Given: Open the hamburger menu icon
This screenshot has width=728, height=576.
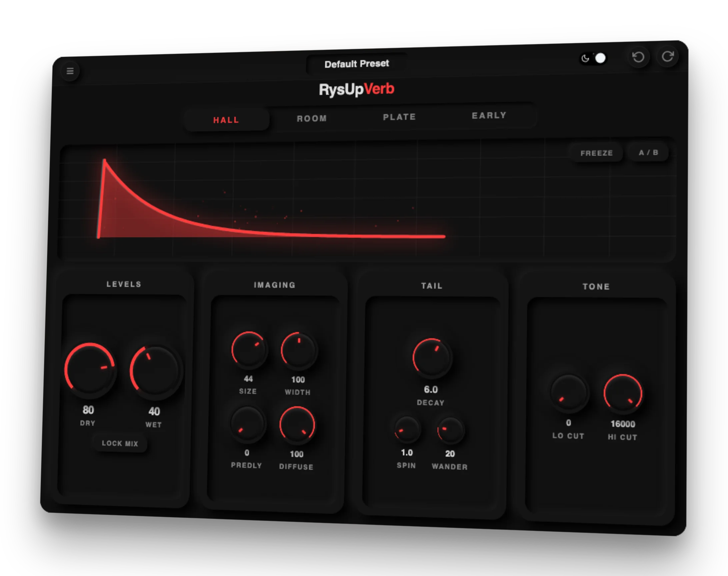Looking at the screenshot, I should coord(70,71).
